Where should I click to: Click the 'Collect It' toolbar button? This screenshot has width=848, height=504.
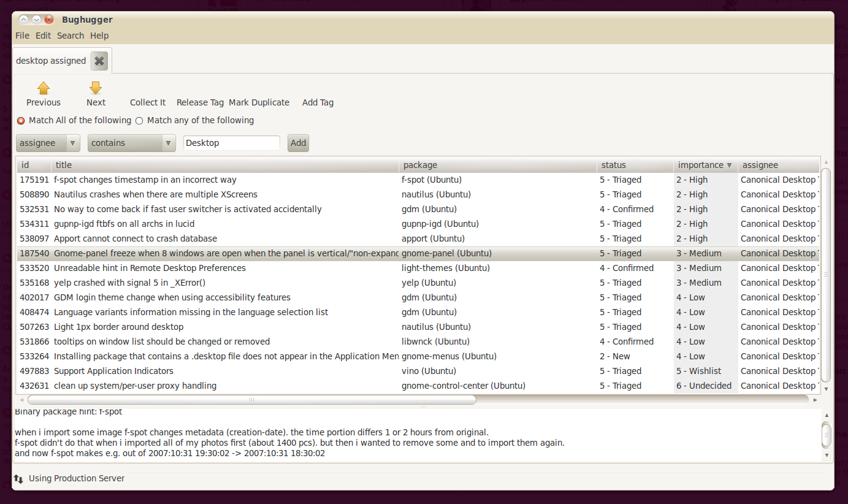click(148, 102)
